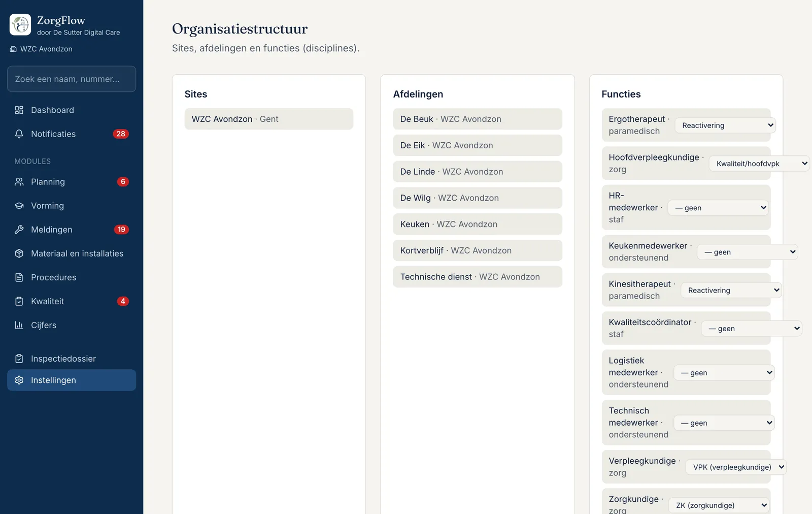Viewport: 812px width, 514px height.
Task: Click the Procedures document icon
Action: pyautogui.click(x=19, y=277)
